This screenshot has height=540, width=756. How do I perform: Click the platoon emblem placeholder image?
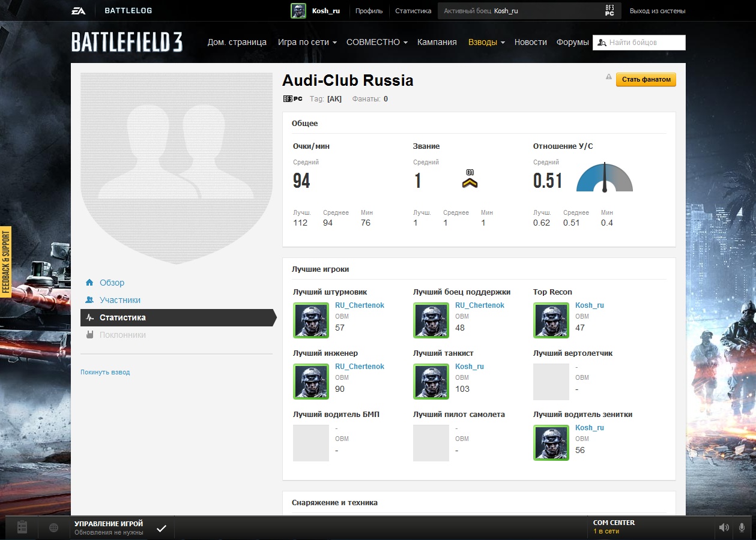pyautogui.click(x=177, y=168)
